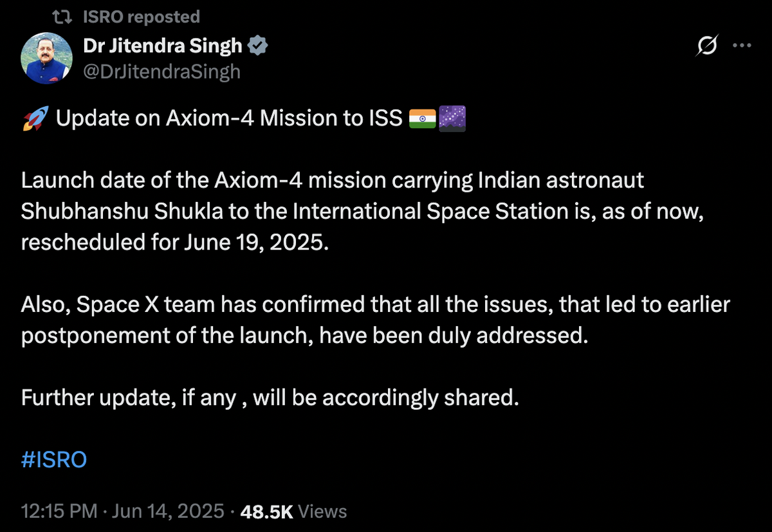Open the #ISRO hashtag
This screenshot has width=772, height=532.
54,460
